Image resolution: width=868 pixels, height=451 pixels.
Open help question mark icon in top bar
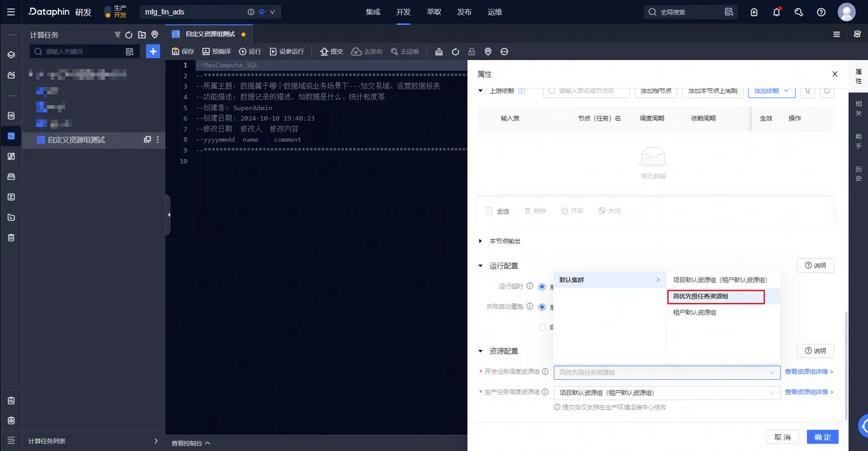821,12
